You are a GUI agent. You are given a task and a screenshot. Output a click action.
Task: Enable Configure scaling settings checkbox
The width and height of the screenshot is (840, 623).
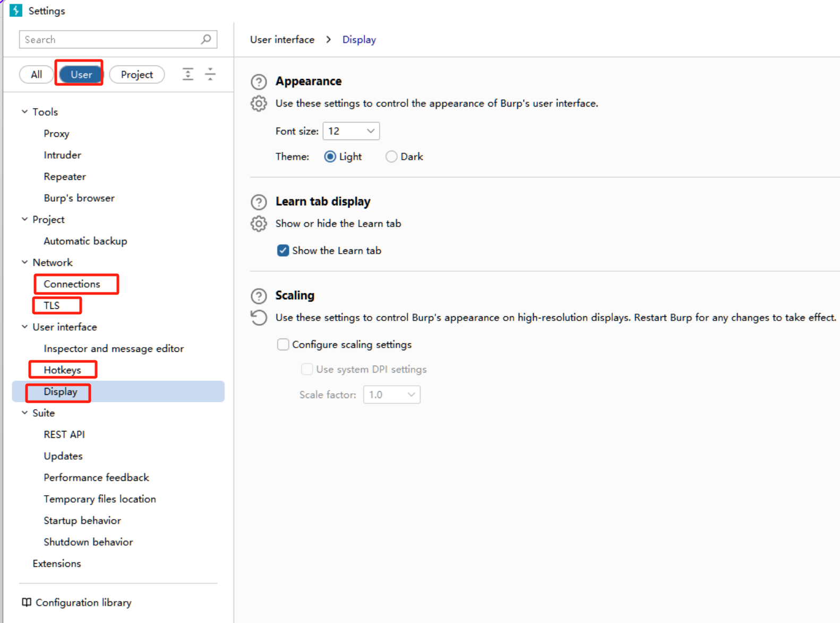[283, 344]
